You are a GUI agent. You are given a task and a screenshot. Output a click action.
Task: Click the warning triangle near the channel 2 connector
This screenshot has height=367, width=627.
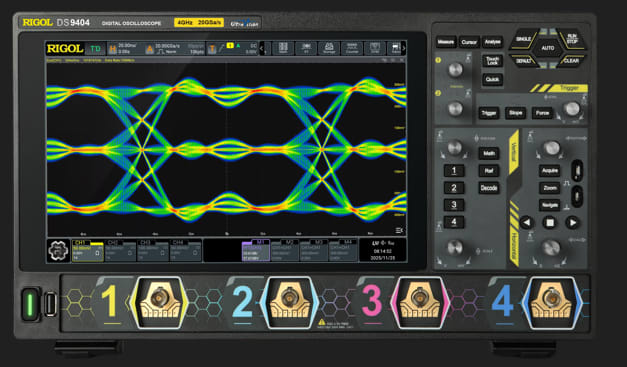tap(321, 322)
